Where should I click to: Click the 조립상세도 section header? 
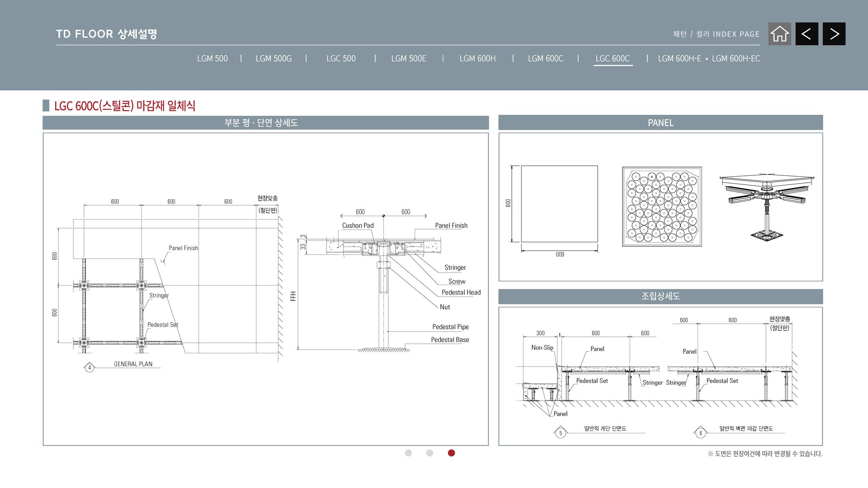point(660,296)
